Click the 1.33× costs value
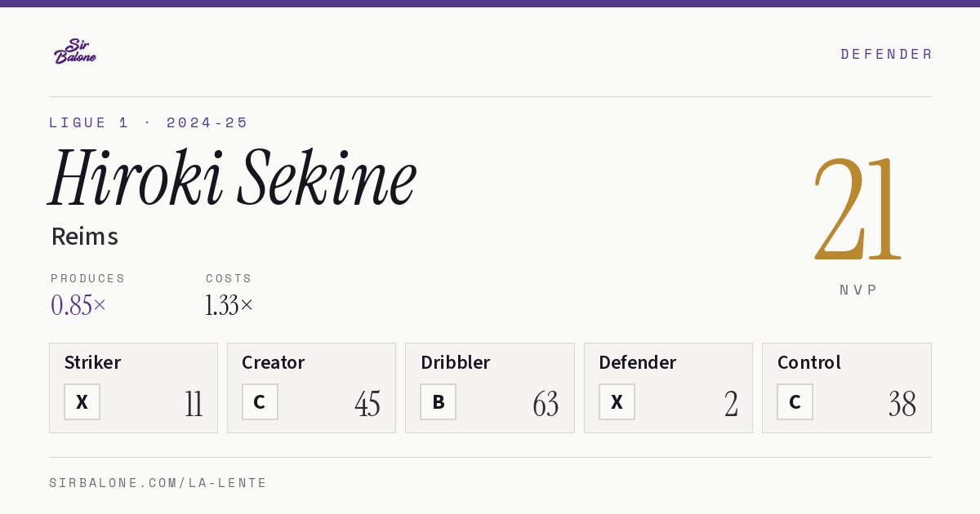 click(x=229, y=305)
